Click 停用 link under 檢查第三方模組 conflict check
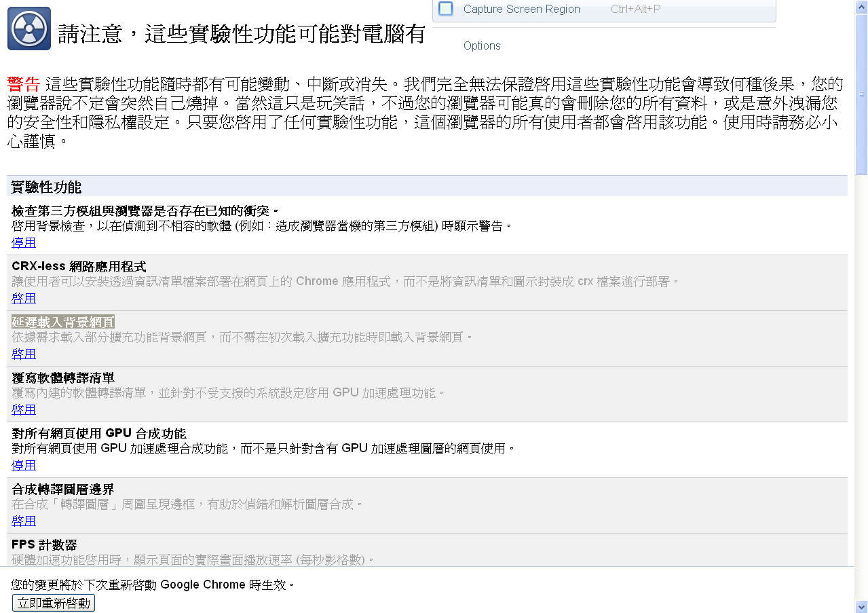 [x=24, y=242]
